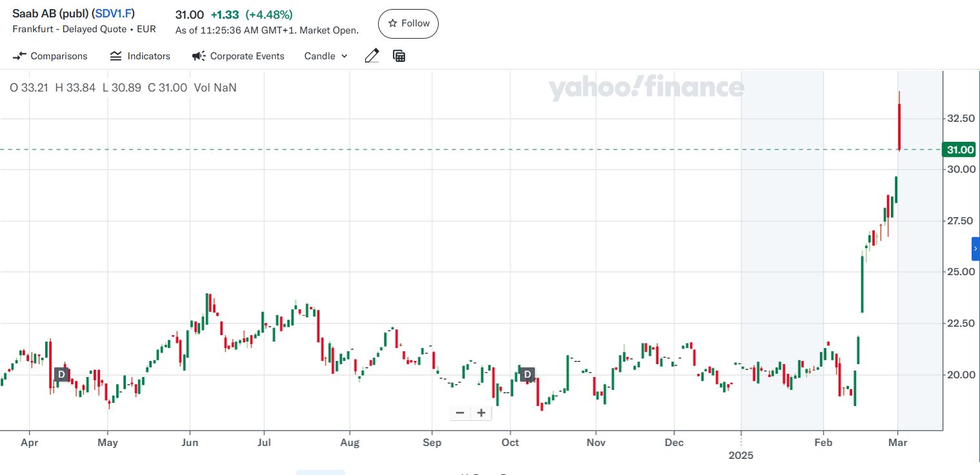
Task: Click the "32.50" price axis label
Action: pyautogui.click(x=961, y=119)
